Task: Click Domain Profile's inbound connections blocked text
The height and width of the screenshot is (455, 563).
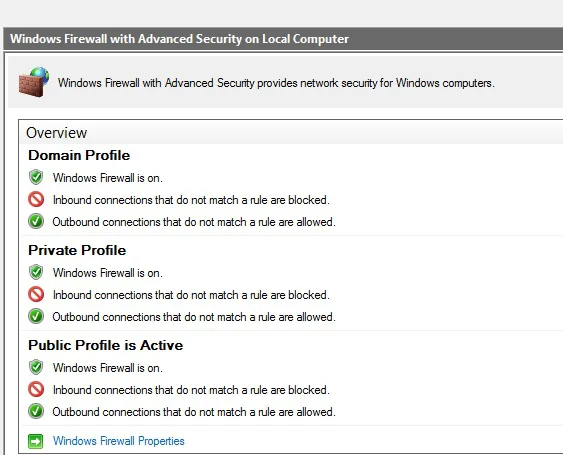Action: click(x=191, y=200)
